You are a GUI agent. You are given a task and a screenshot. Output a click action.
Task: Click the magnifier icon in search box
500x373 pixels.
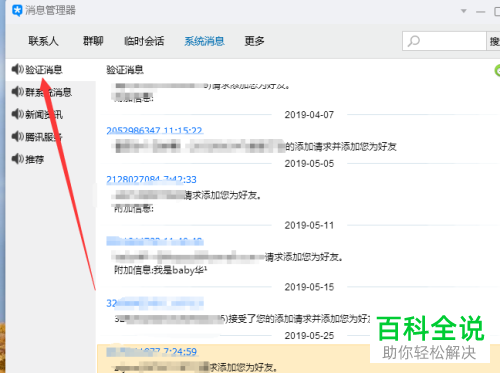[x=414, y=41]
